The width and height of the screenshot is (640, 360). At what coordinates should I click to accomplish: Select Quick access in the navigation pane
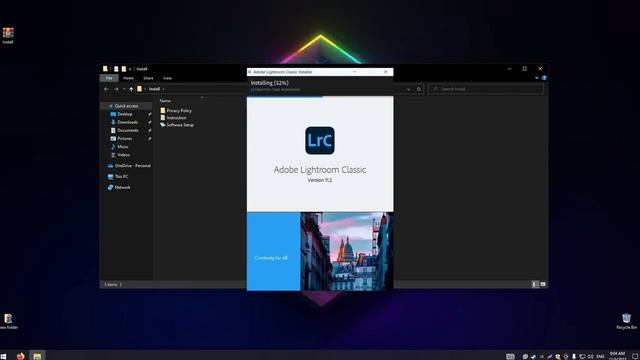click(x=126, y=106)
